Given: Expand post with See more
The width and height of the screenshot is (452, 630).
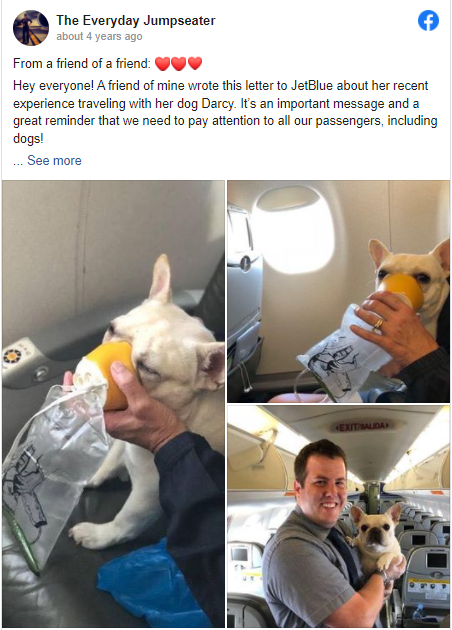Looking at the screenshot, I should (54, 160).
